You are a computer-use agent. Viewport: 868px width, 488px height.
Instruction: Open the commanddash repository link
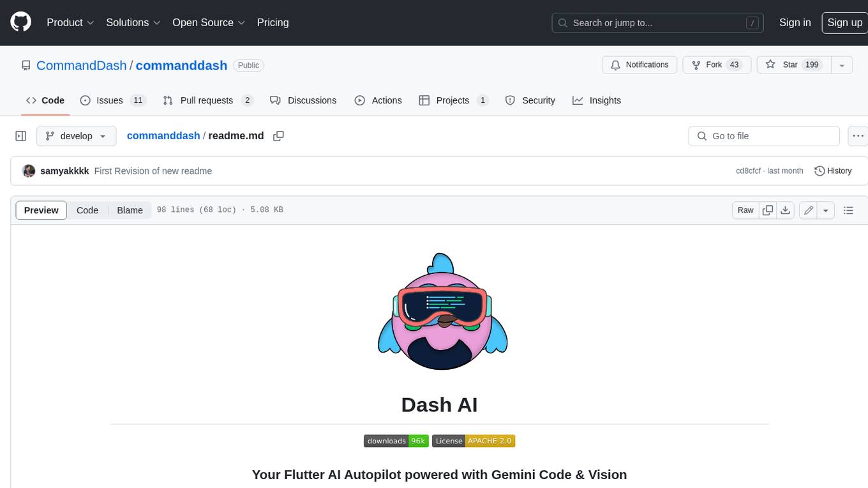click(181, 65)
